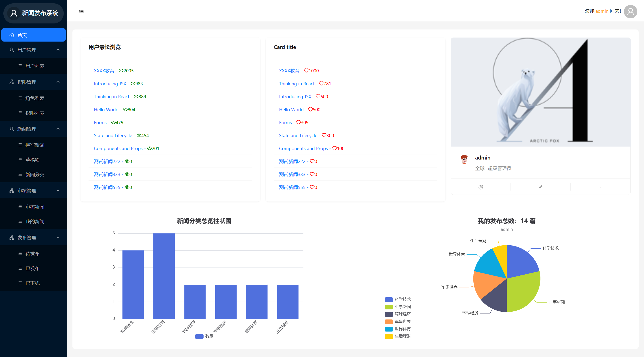
Task: Collapse the sidebar with the fold icon
Action: [x=81, y=11]
